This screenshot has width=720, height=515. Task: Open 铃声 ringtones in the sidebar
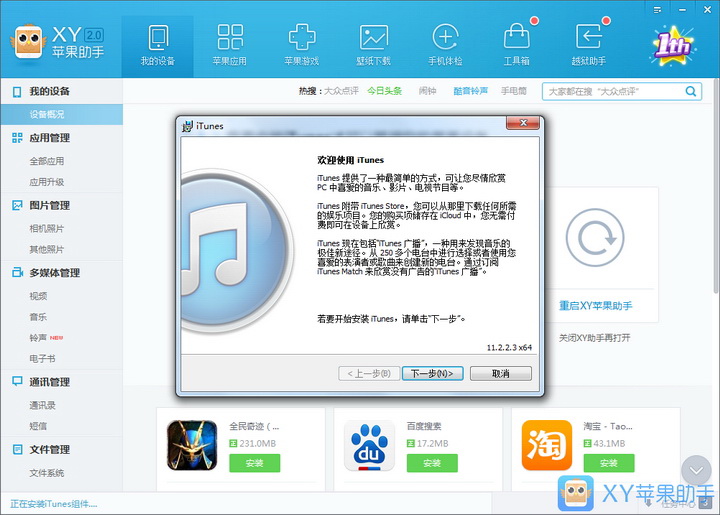[x=39, y=338]
